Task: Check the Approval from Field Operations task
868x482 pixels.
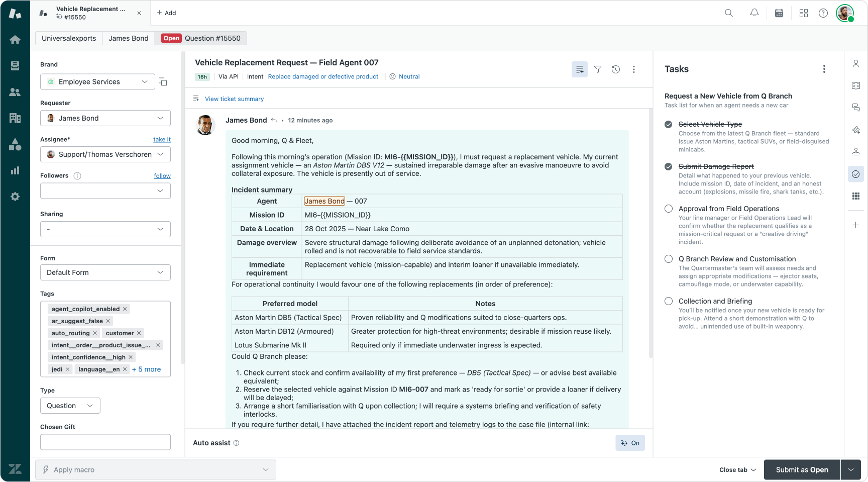Action: tap(669, 209)
